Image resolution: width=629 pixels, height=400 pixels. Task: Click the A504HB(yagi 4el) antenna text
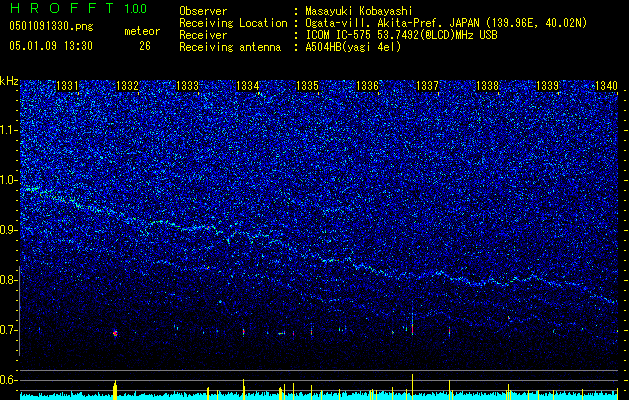coord(353,47)
